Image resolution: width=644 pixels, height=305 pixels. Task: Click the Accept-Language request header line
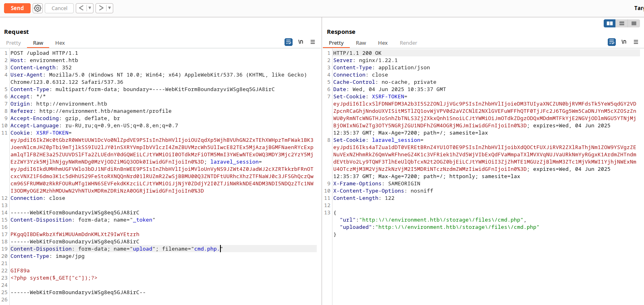coord(94,126)
